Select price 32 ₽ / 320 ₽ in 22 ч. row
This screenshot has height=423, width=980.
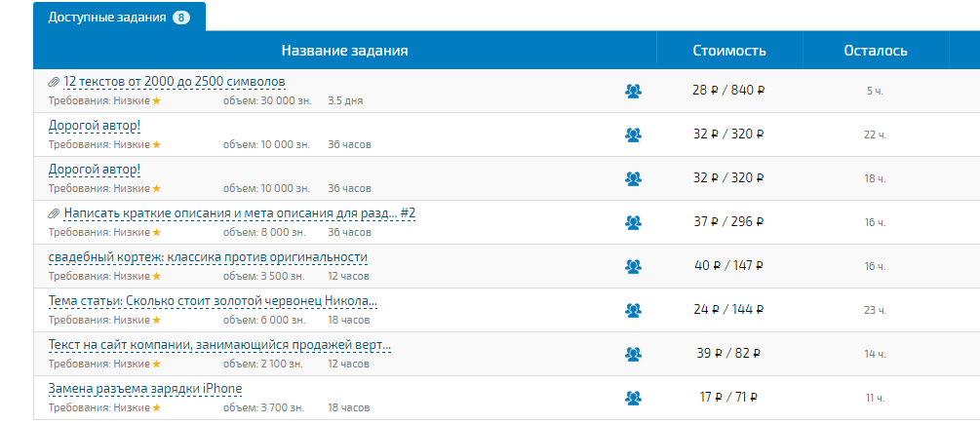(728, 134)
